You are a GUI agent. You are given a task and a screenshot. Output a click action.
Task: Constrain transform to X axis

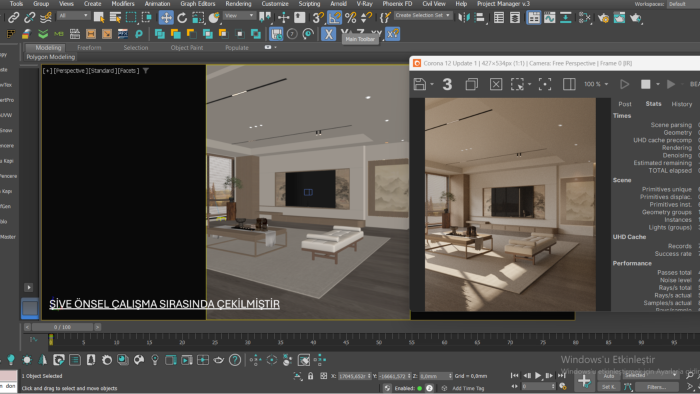coord(329,34)
